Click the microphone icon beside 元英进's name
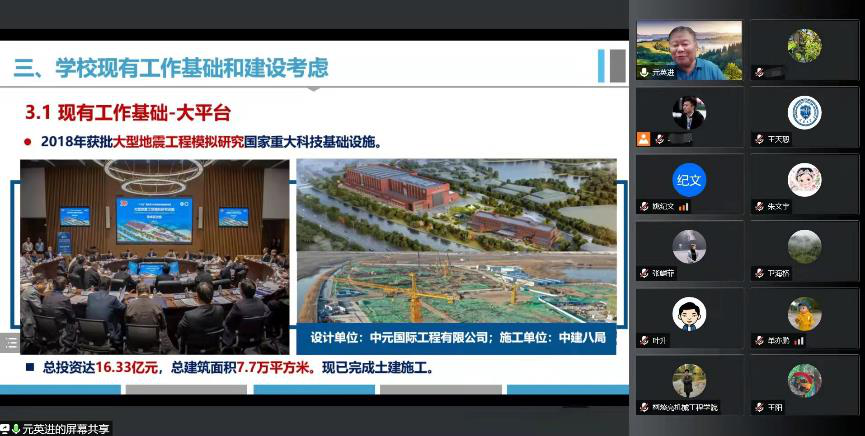Image resolution: width=865 pixels, height=436 pixels. coord(644,72)
